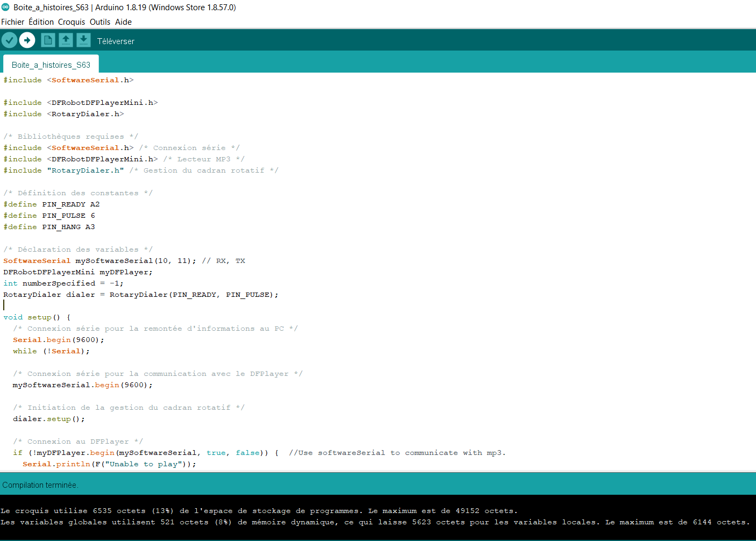Open the Croquis menu
Image resolution: width=756 pixels, height=541 pixels.
(x=72, y=22)
